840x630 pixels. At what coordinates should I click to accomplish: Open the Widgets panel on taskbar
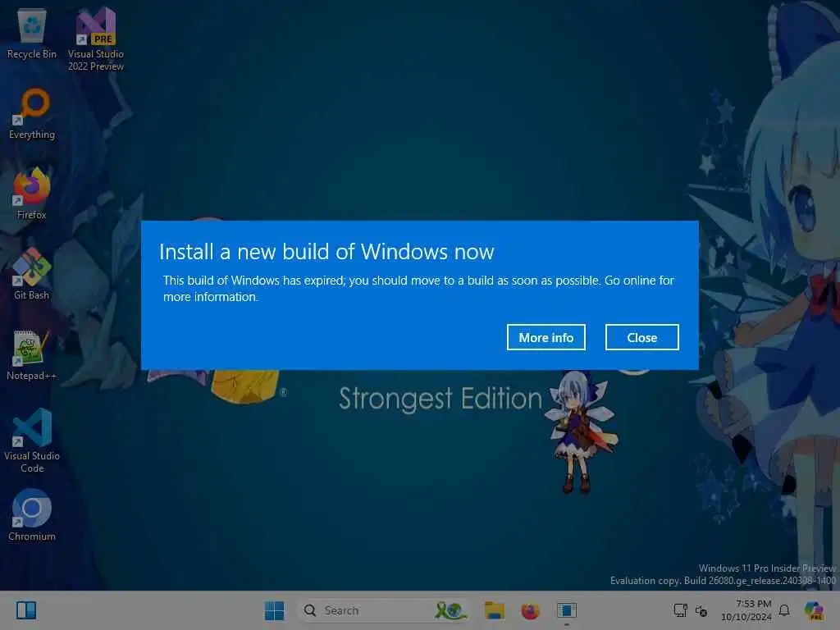[25, 610]
